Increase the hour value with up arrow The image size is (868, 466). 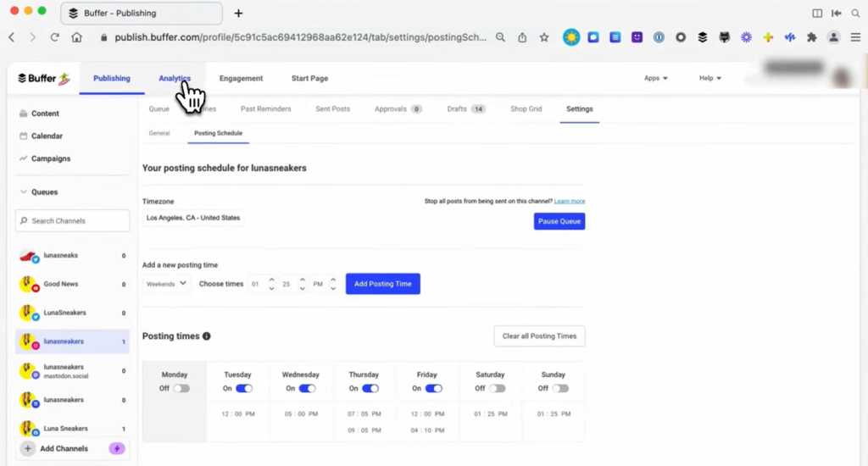click(271, 280)
